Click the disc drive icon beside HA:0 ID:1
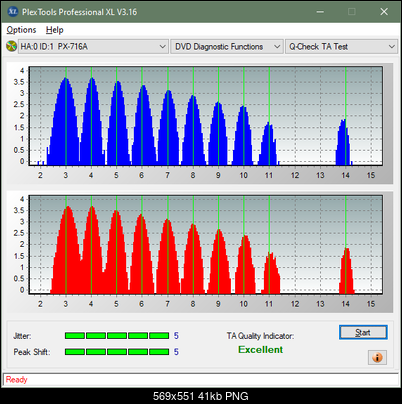The width and height of the screenshot is (402, 404). [11, 46]
